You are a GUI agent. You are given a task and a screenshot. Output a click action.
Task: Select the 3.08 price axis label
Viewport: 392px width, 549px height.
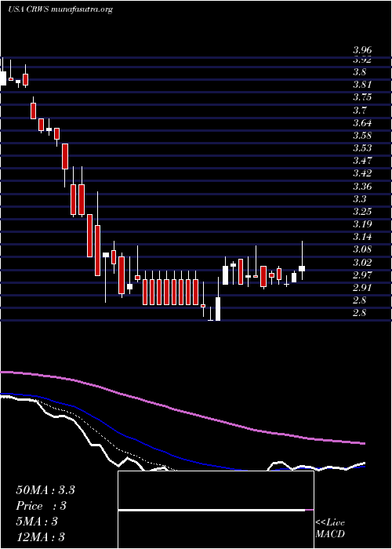tap(362, 249)
